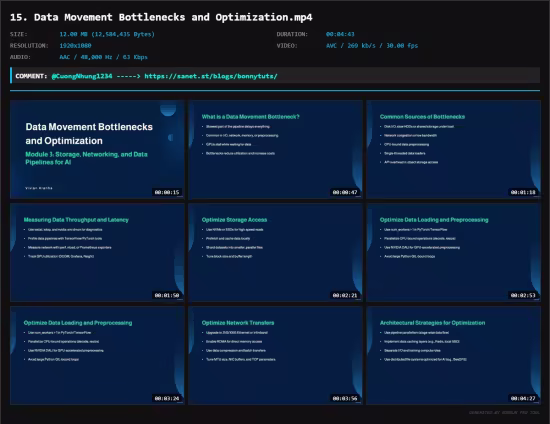The image size is (550, 424).
Task: Open 'Architectural Strategies for Optimization' thumbnail
Action: [x=454, y=356]
